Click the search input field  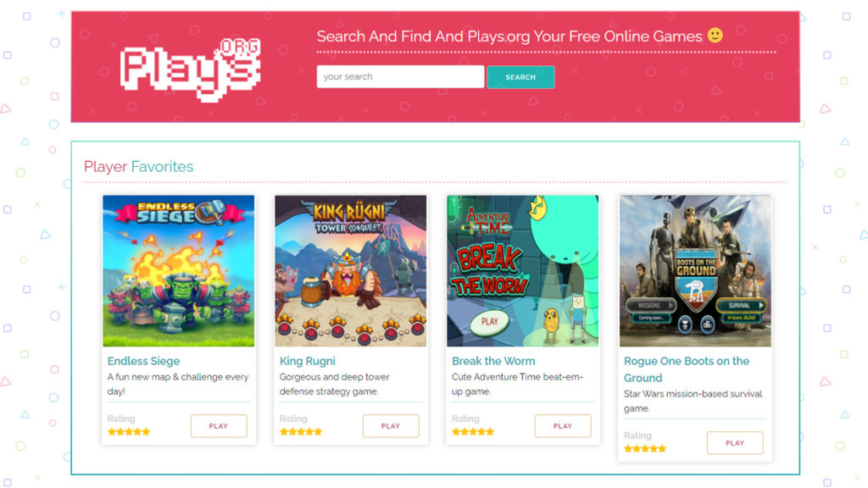click(400, 77)
